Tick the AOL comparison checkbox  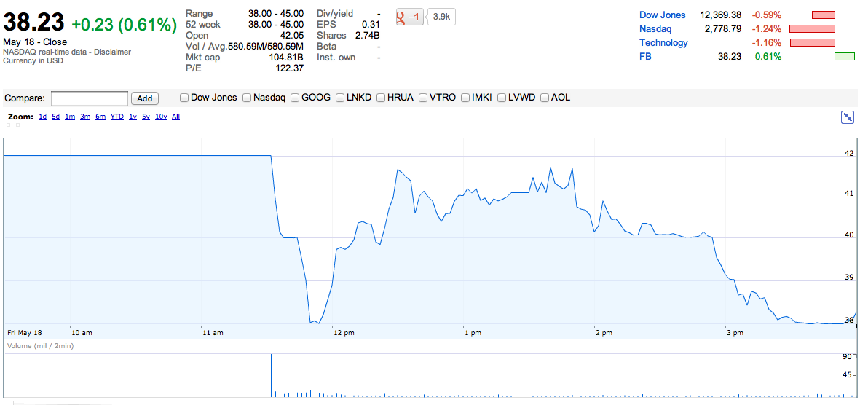[x=545, y=98]
